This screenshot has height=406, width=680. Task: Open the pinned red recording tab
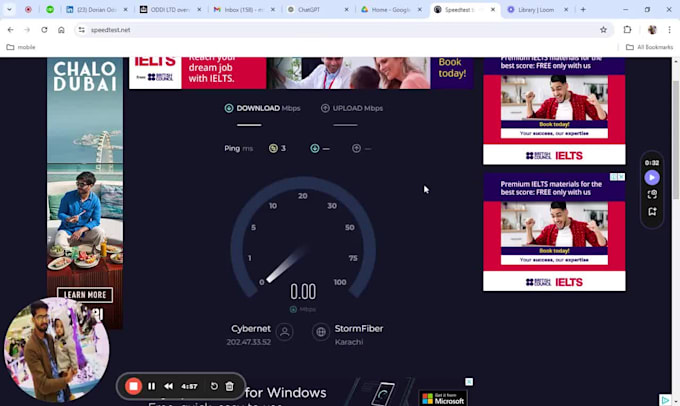click(x=28, y=9)
